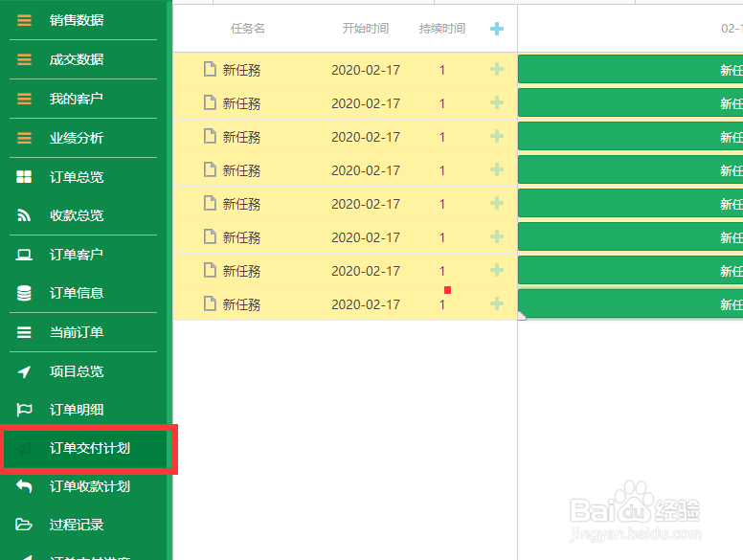743x560 pixels.
Task: Click the hamburger icon beside 成交数据
Action: [x=24, y=59]
